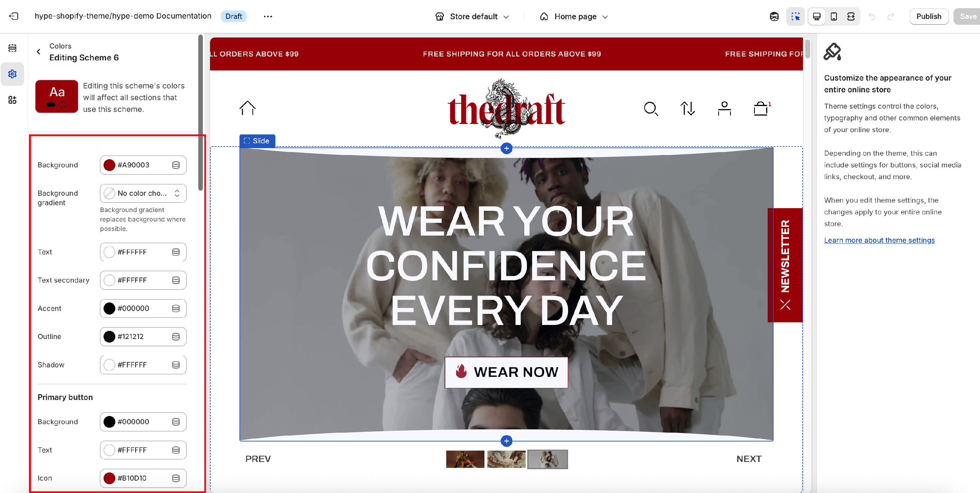Connect dynamic source for Accent color
This screenshot has width=980, height=493.
(175, 309)
